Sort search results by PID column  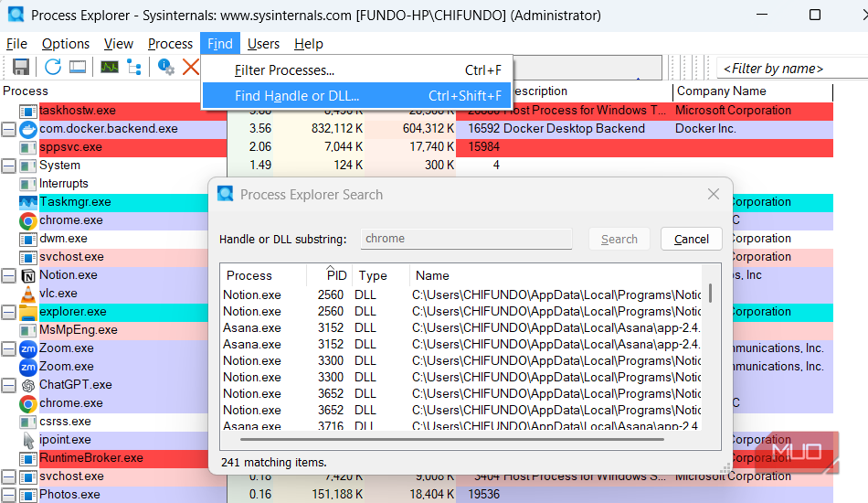[x=331, y=275]
